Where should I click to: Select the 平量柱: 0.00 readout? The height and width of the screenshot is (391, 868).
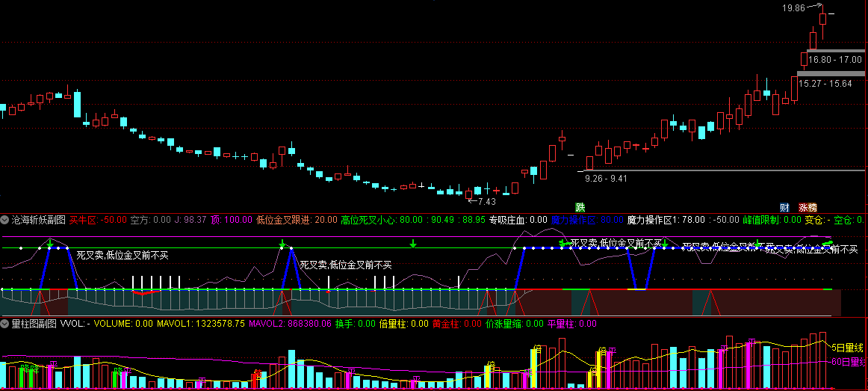coord(572,324)
